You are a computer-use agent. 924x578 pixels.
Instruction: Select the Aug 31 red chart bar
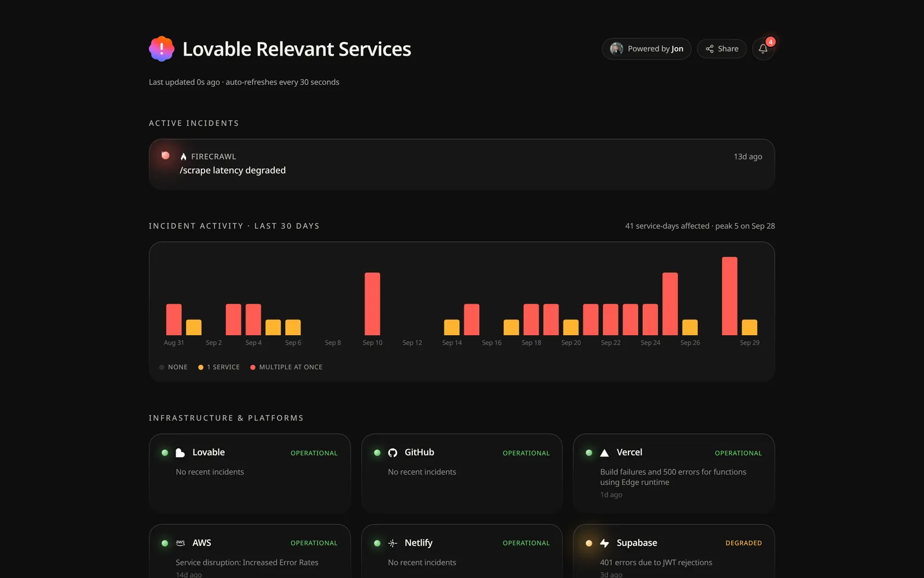[x=174, y=320]
